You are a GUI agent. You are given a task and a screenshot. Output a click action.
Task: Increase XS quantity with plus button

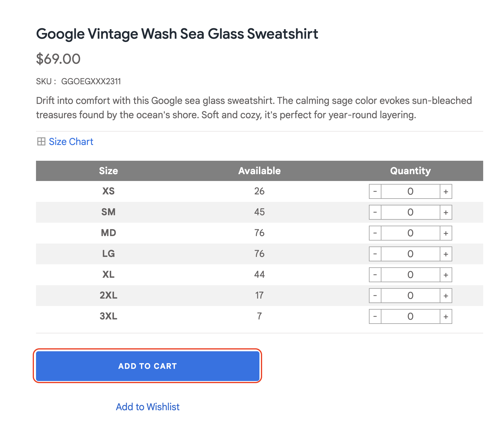tap(446, 191)
